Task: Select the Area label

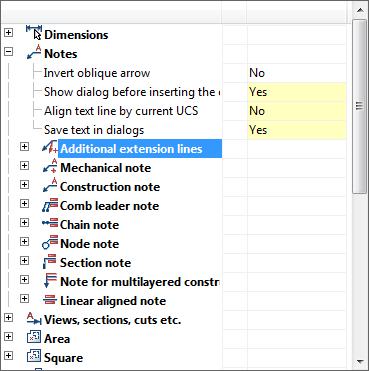Action: click(57, 339)
